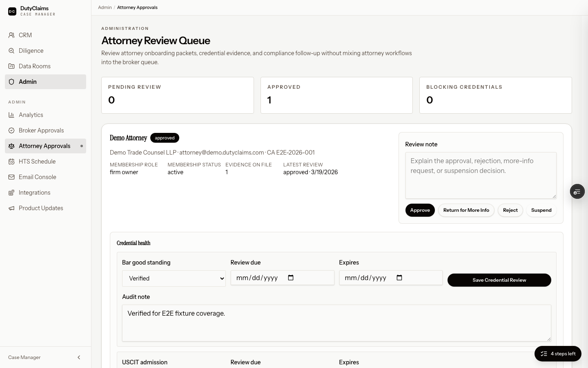Click the Membership Status value 'active'
This screenshot has height=368, width=588.
(x=175, y=172)
